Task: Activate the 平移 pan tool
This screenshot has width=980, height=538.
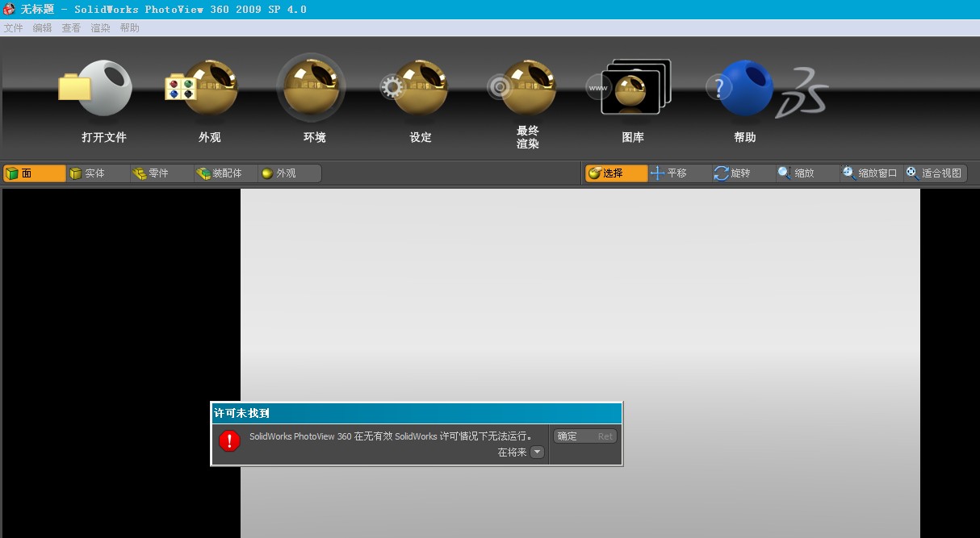Action: [681, 173]
